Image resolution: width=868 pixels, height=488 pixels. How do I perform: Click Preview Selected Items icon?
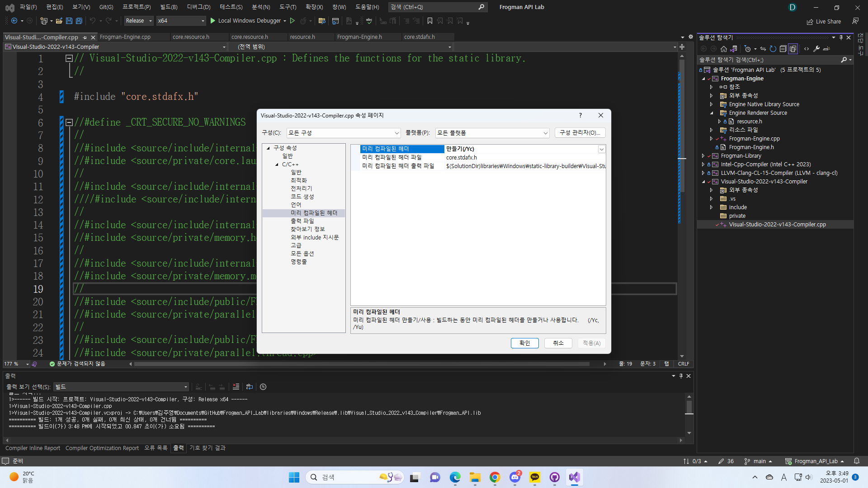point(826,49)
